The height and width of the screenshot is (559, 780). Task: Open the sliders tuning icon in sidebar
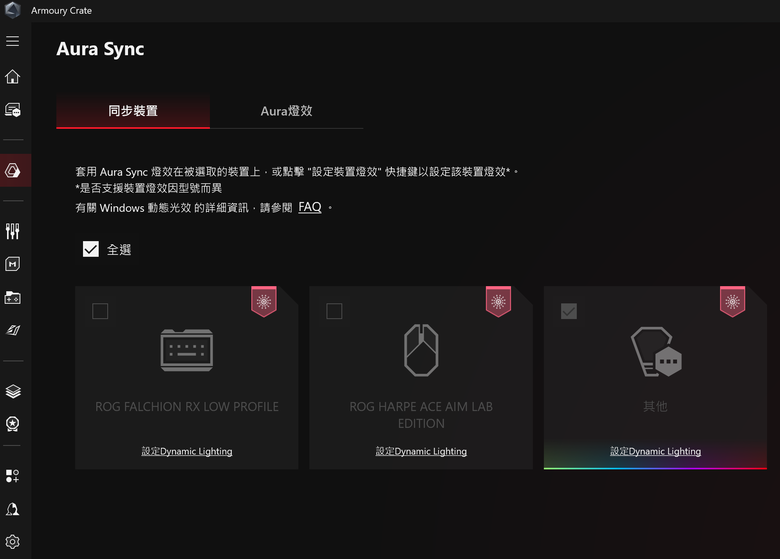coord(12,231)
